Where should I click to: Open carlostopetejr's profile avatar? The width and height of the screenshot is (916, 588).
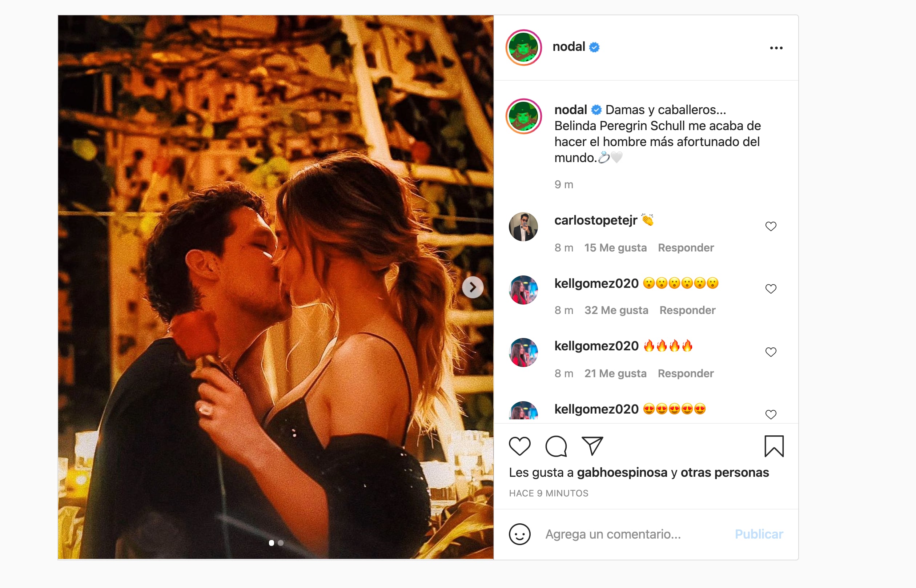tap(523, 227)
